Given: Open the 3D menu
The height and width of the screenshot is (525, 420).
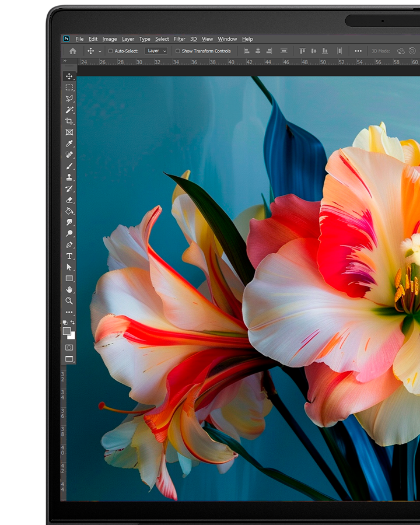Looking at the screenshot, I should tap(194, 39).
